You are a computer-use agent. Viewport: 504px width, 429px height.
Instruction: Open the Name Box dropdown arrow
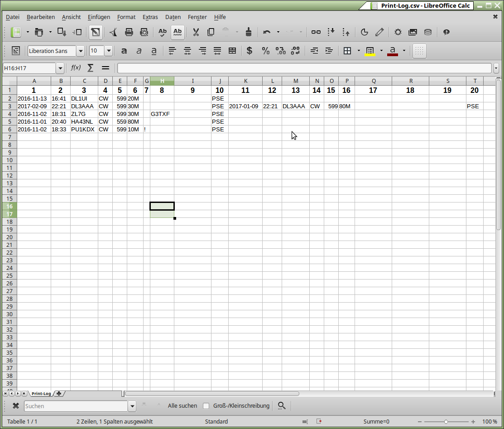[60, 68]
